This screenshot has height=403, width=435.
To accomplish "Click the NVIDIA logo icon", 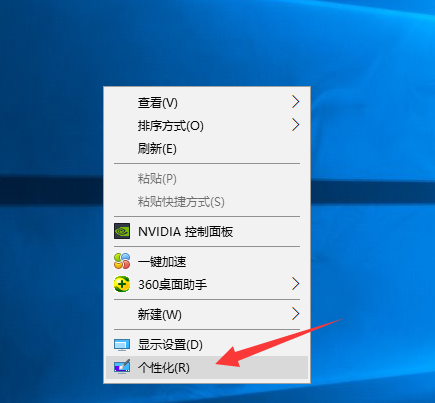I will click(x=122, y=231).
